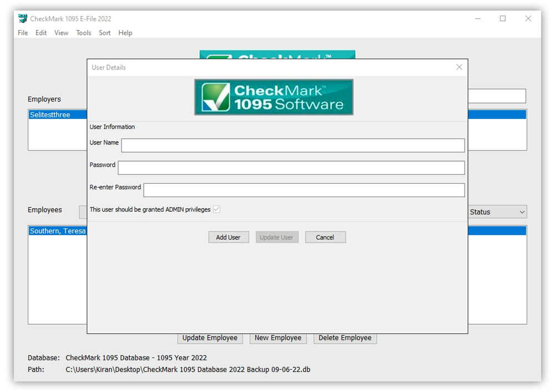
Task: Open the Help menu
Action: click(x=125, y=33)
